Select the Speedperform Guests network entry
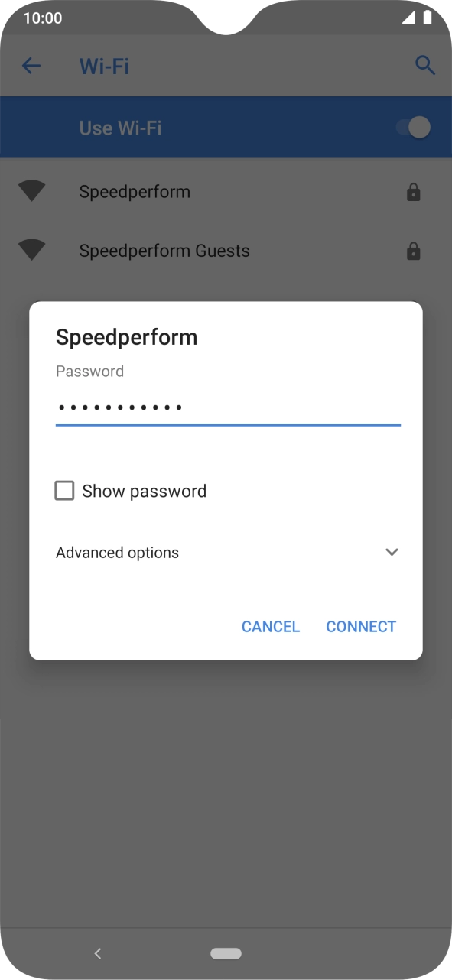 [x=164, y=250]
